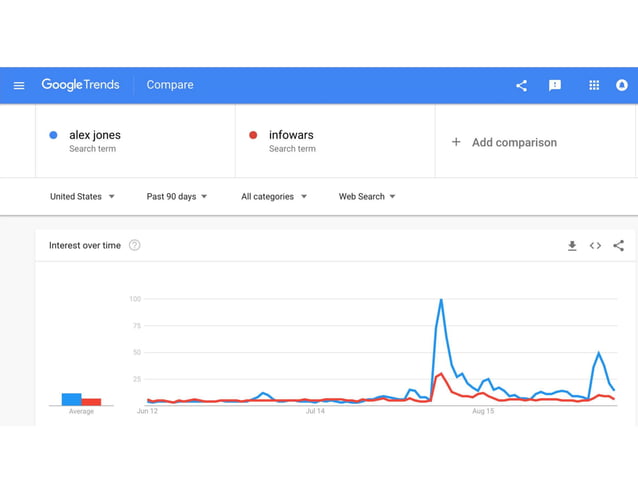
Task: Open the send feedback icon
Action: [x=555, y=86]
